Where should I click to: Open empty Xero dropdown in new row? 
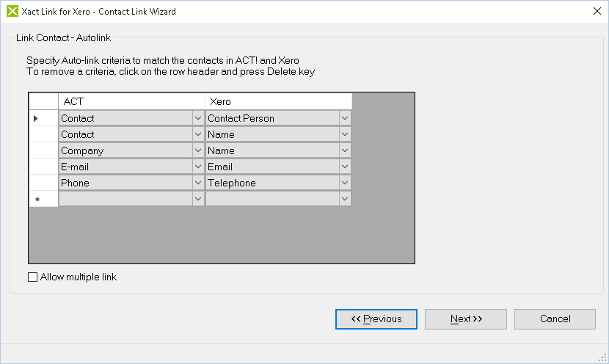coord(345,199)
